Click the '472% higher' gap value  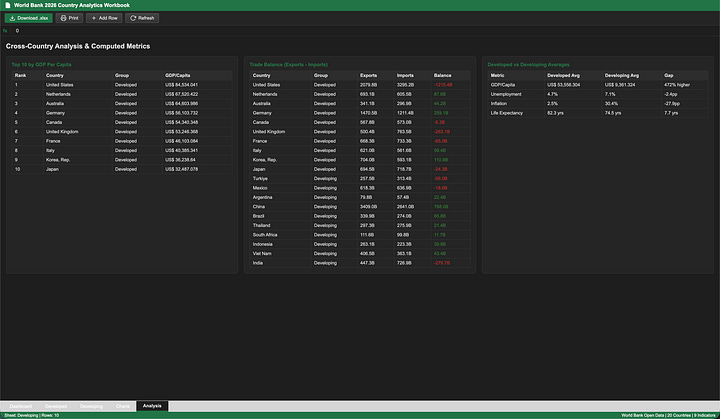(677, 85)
